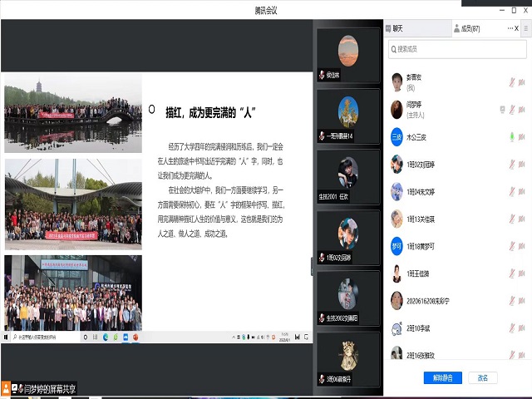Toggle the muted mic in 1班18黄梦可 row
This screenshot has width=532, height=399.
point(512,246)
